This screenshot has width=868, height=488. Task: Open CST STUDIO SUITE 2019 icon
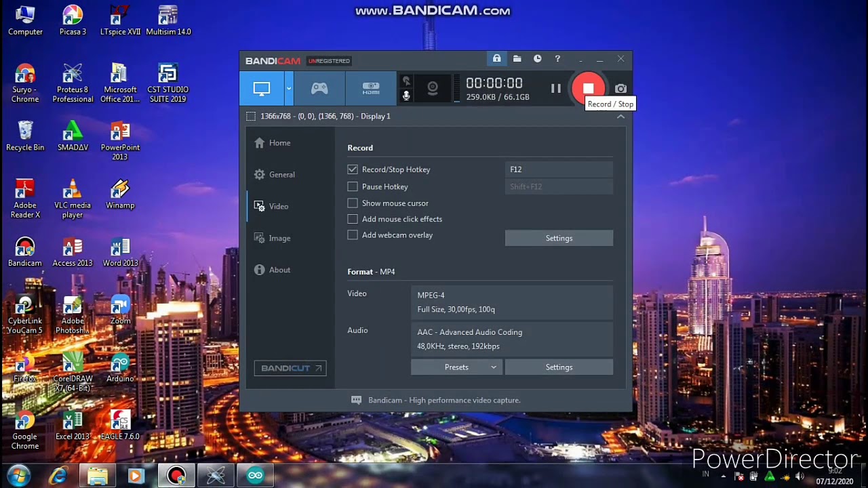click(168, 83)
